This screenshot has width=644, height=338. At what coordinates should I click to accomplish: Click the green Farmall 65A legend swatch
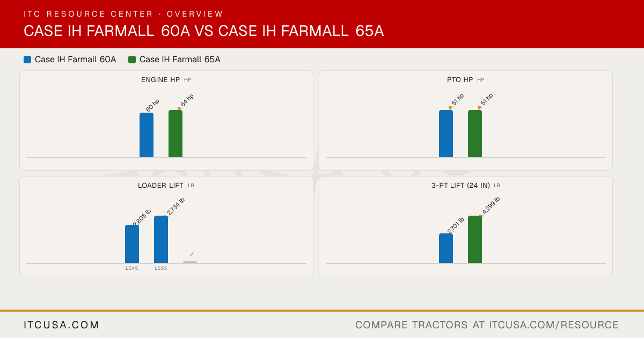(x=132, y=60)
